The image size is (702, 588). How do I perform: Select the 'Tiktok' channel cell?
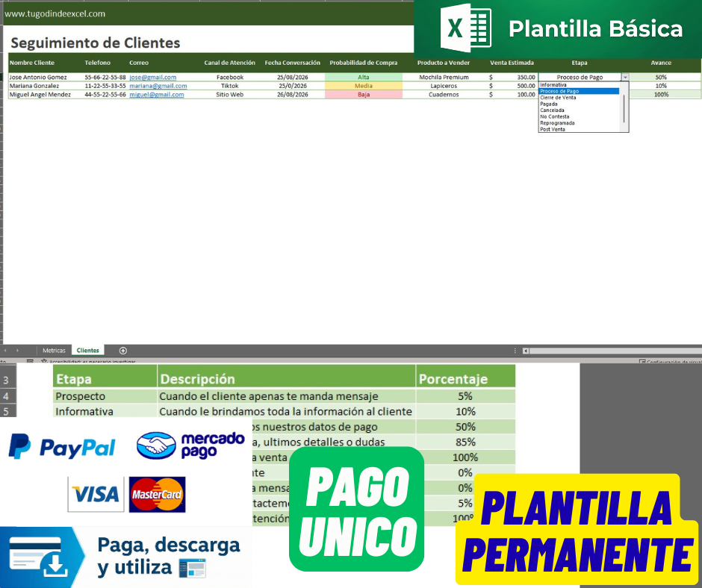(230, 86)
